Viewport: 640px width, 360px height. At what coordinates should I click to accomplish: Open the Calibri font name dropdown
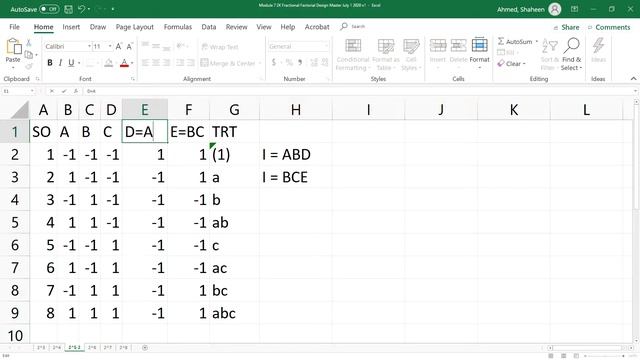click(x=89, y=47)
